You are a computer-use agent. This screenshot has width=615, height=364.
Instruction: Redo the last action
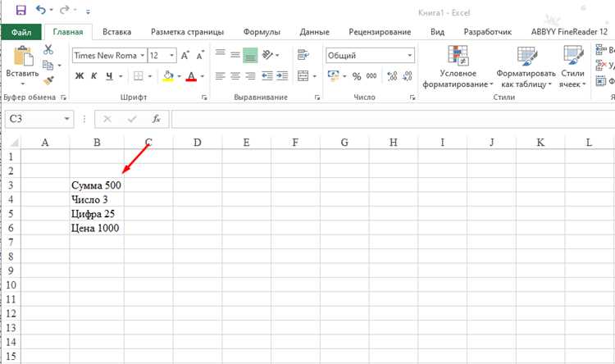(64, 9)
